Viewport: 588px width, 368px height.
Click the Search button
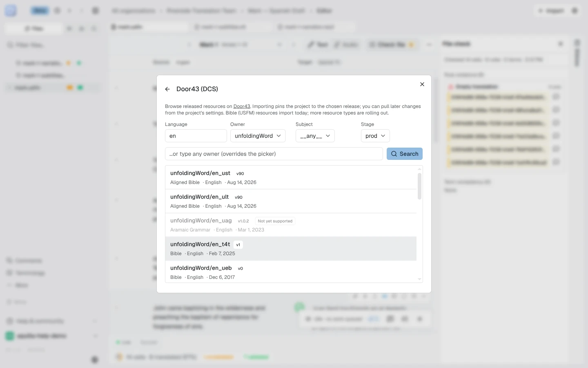pyautogui.click(x=405, y=154)
